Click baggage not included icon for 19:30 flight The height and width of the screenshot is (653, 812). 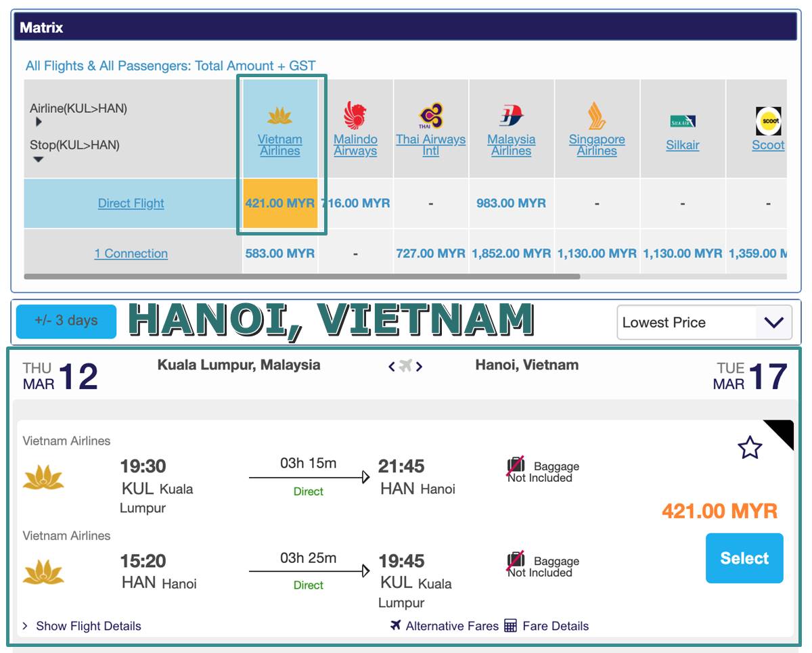pyautogui.click(x=516, y=467)
